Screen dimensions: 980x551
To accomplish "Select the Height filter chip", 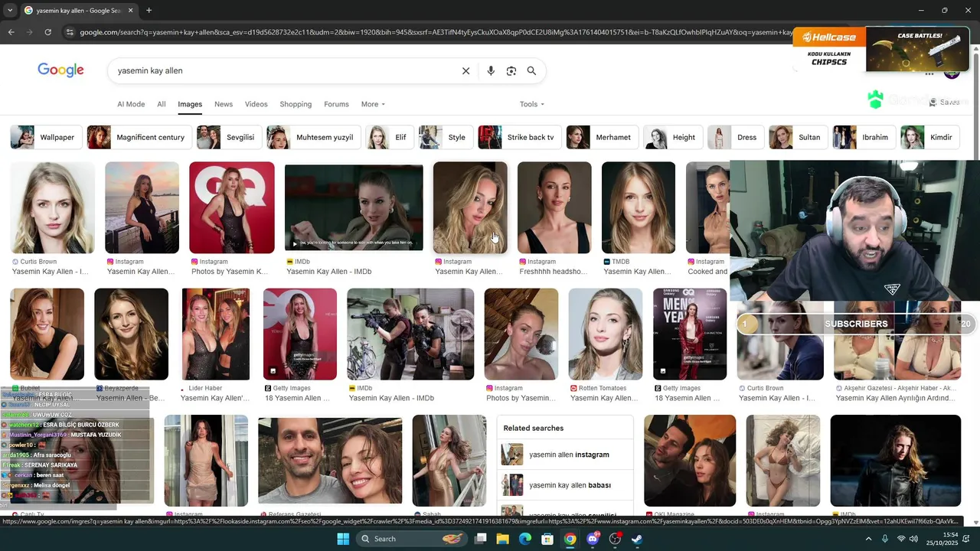I will click(x=673, y=138).
